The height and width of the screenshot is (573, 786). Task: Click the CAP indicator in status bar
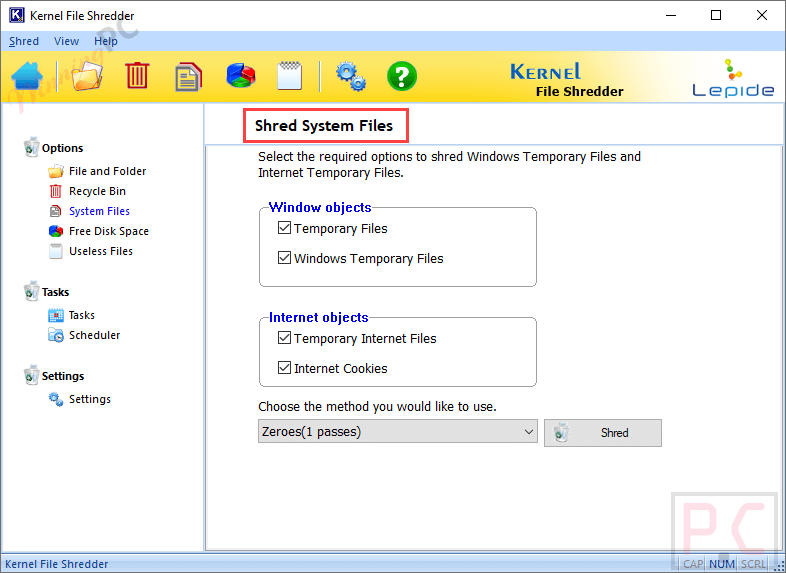[693, 564]
